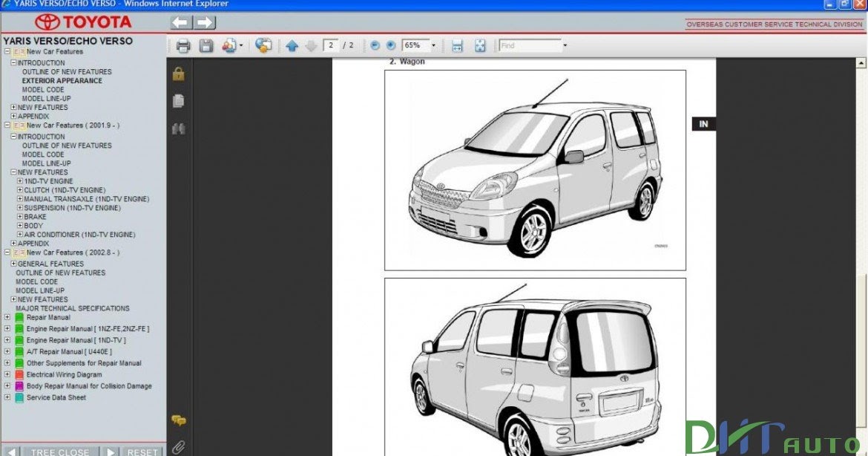Select SUSPENSION (1ND-TV ENGINE) entry

pyautogui.click(x=72, y=209)
